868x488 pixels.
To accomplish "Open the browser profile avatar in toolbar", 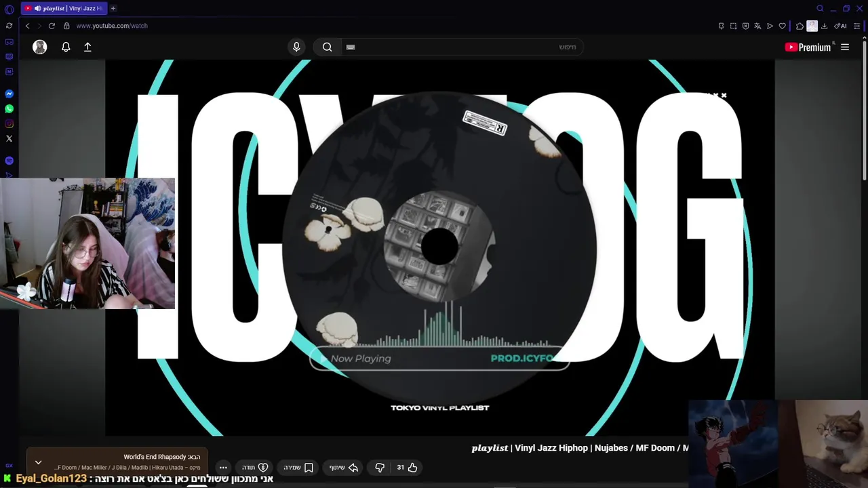I will coord(812,26).
